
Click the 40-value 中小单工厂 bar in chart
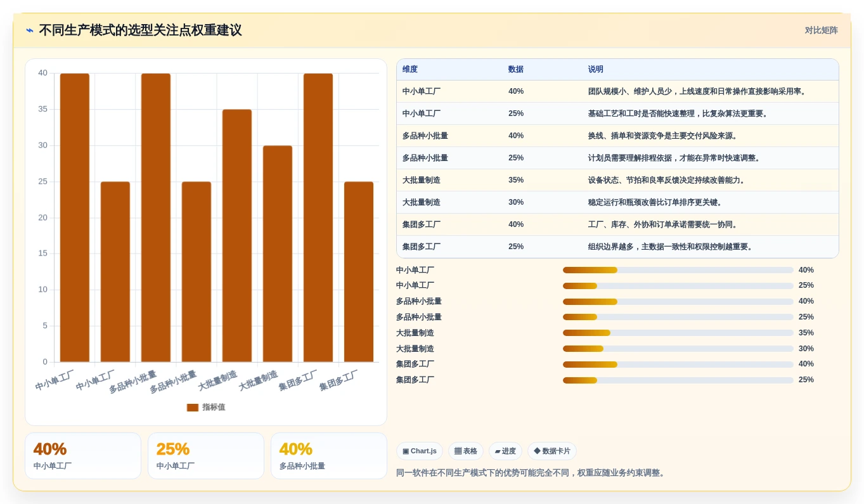tap(75, 218)
